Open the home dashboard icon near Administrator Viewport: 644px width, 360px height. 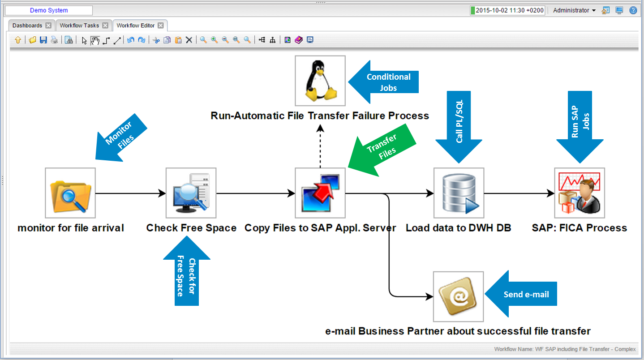(606, 10)
